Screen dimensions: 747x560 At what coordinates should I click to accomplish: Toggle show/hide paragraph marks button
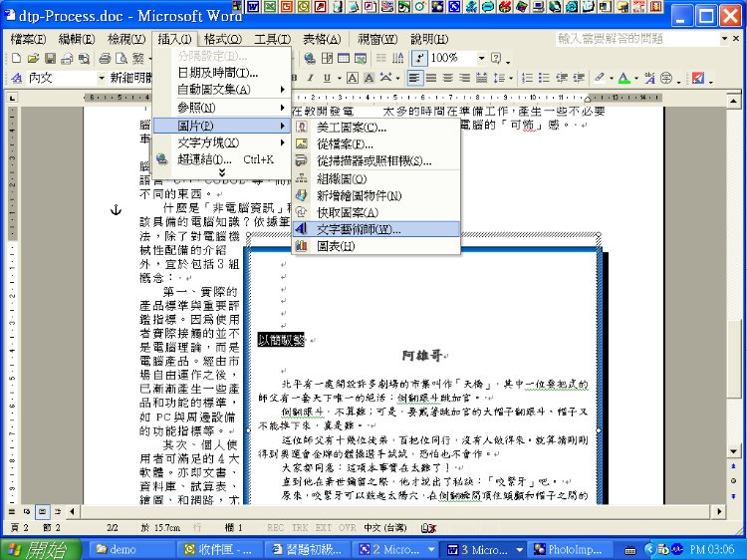point(419,58)
